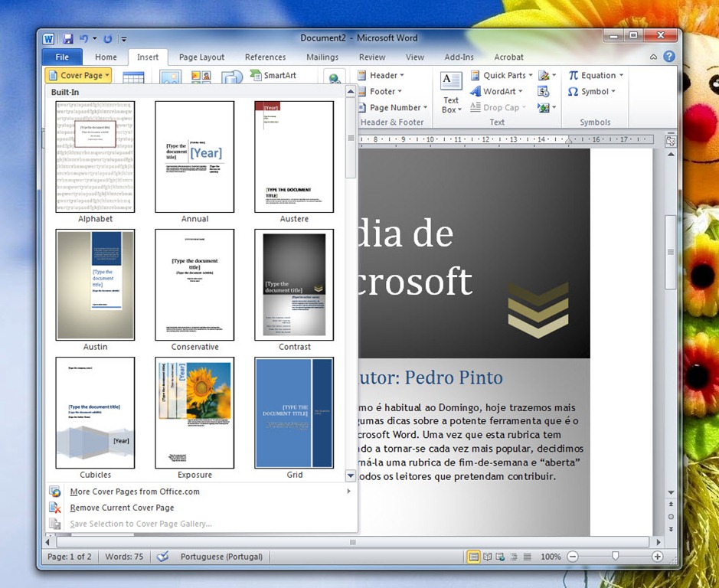Click the ruler toggle icon above scrollbar
Screen dimensions: 719x588
(x=671, y=141)
